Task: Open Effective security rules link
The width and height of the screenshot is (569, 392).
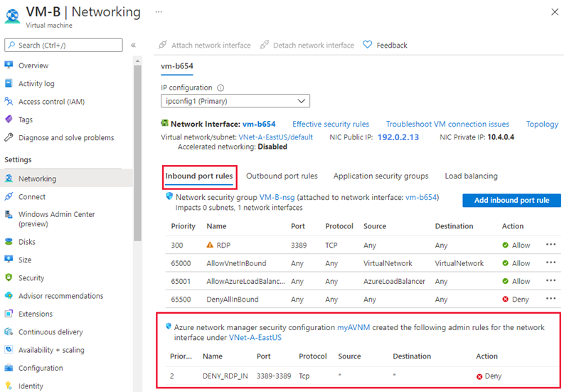Action: (331, 124)
